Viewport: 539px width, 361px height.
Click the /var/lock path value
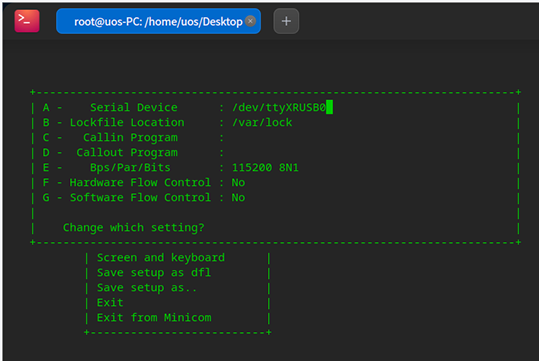click(262, 122)
